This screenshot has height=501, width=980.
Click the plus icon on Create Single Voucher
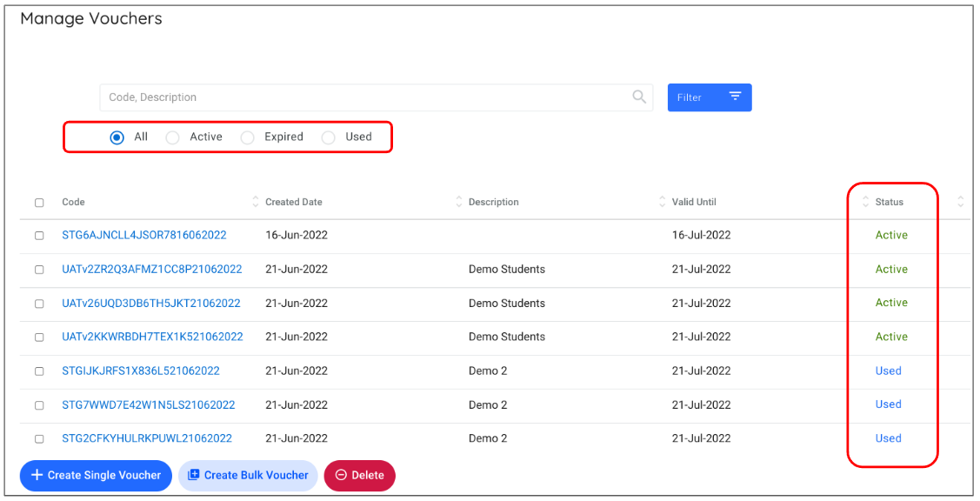pos(36,476)
